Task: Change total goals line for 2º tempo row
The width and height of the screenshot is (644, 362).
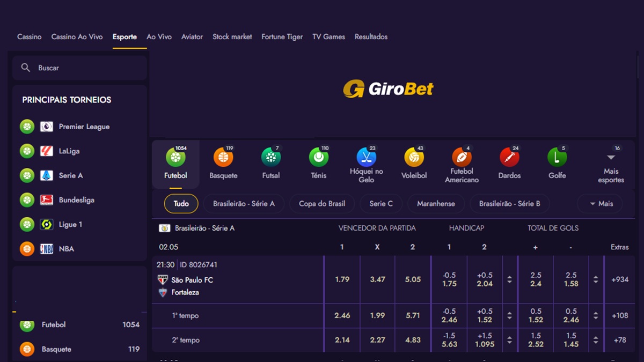Action: point(596,340)
